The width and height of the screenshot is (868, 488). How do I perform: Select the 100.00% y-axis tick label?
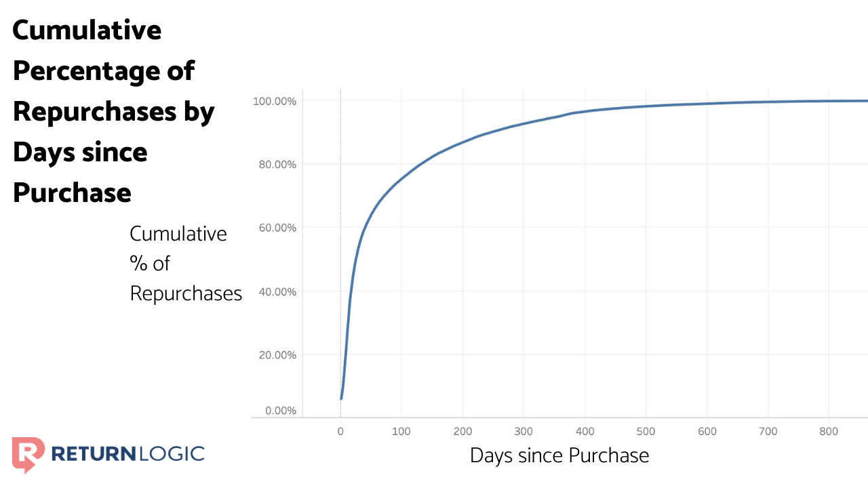coord(275,102)
